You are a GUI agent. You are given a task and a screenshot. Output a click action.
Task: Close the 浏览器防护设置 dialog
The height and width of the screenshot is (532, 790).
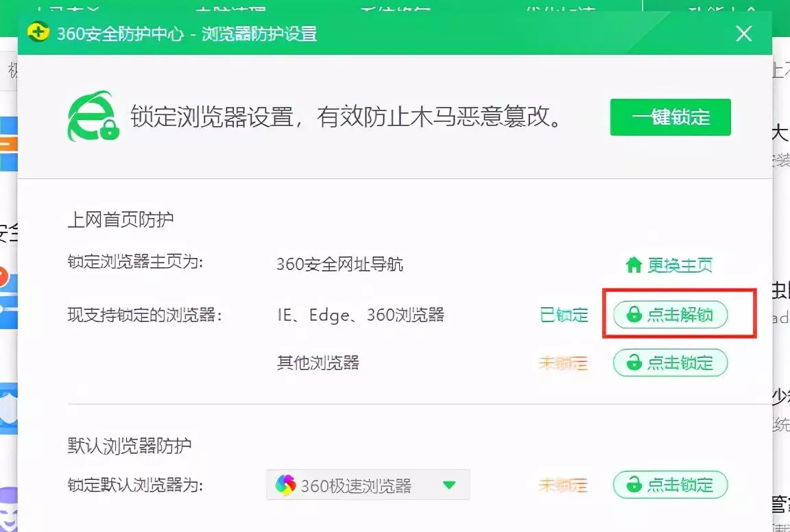[744, 33]
